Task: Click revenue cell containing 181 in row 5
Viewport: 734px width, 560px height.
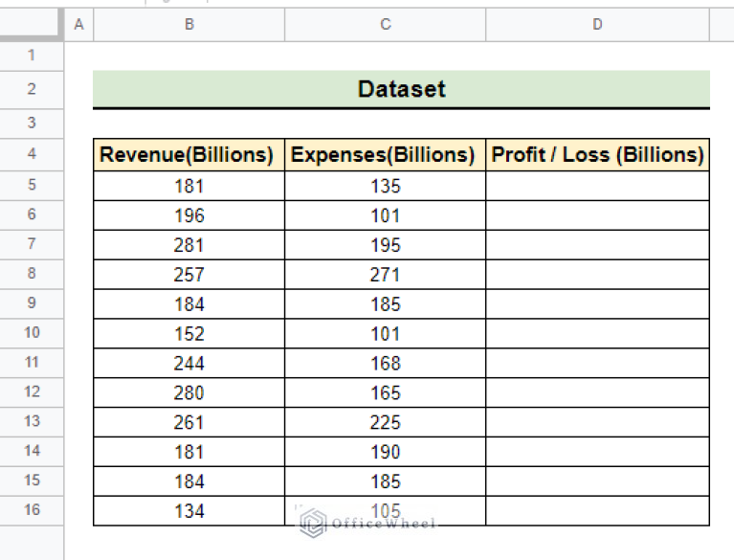Action: (189, 187)
